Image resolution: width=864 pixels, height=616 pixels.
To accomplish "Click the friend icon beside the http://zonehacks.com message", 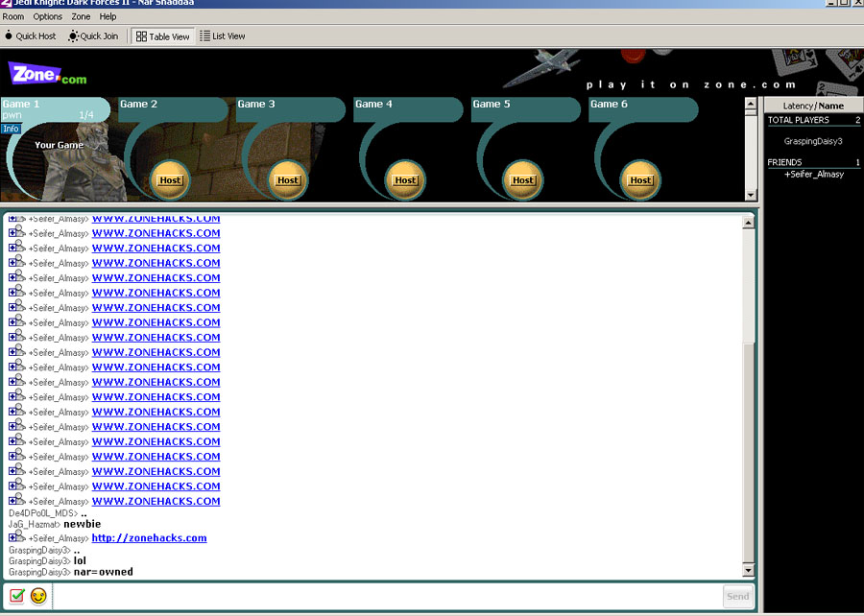I will pyautogui.click(x=16, y=536).
